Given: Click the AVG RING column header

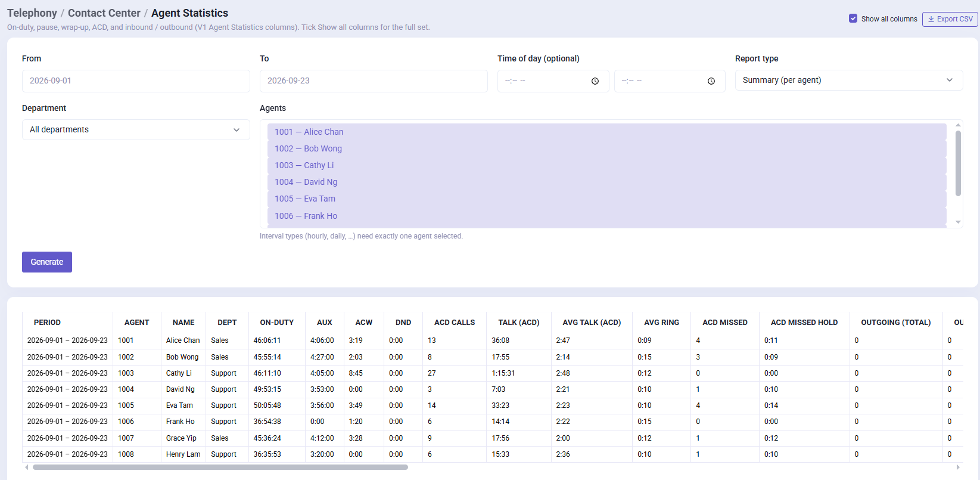Looking at the screenshot, I should coord(661,323).
